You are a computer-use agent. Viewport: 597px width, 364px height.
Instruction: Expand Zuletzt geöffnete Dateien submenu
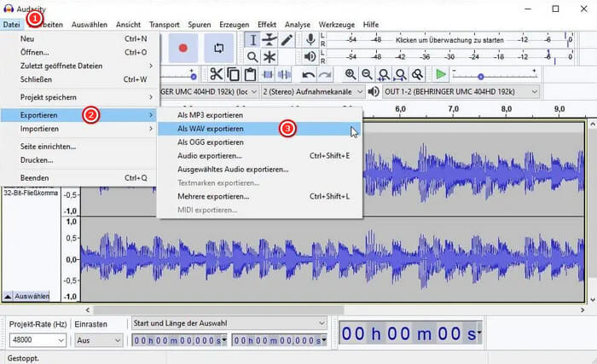[x=78, y=66]
